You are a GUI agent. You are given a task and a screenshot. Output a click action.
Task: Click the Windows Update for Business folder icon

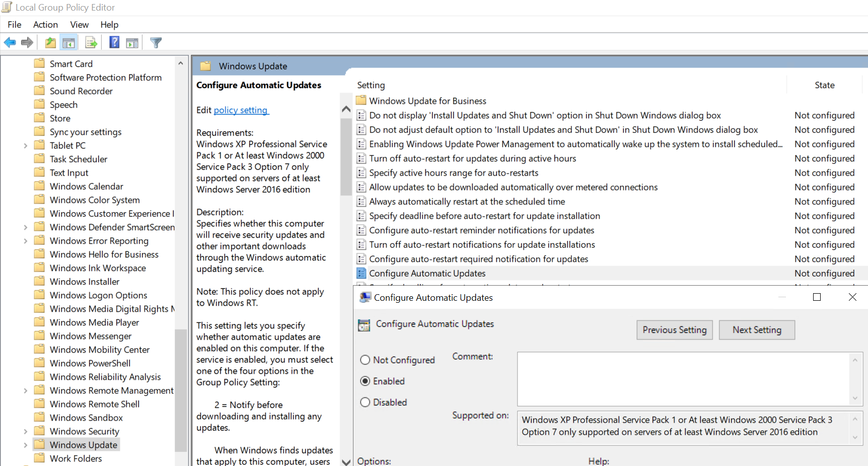pos(361,100)
